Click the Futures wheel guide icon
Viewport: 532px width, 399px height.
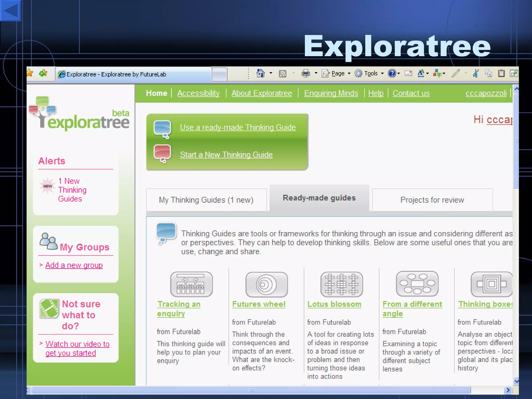(267, 284)
